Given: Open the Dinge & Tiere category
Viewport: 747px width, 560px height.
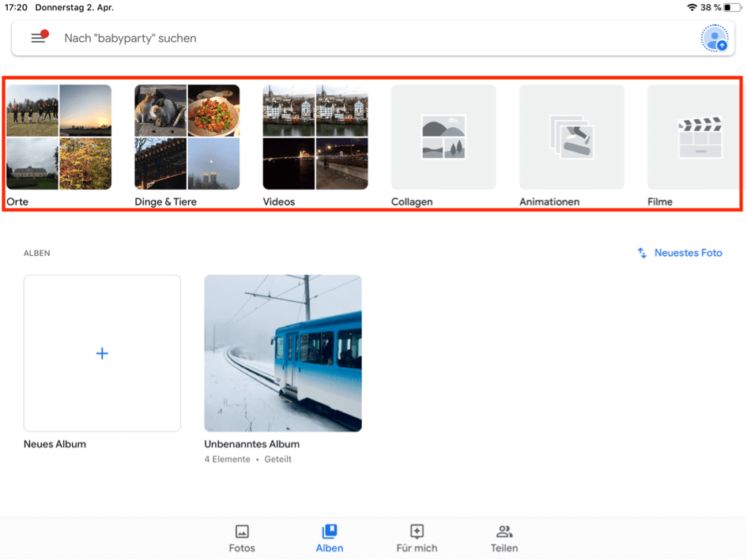Looking at the screenshot, I should point(187,137).
